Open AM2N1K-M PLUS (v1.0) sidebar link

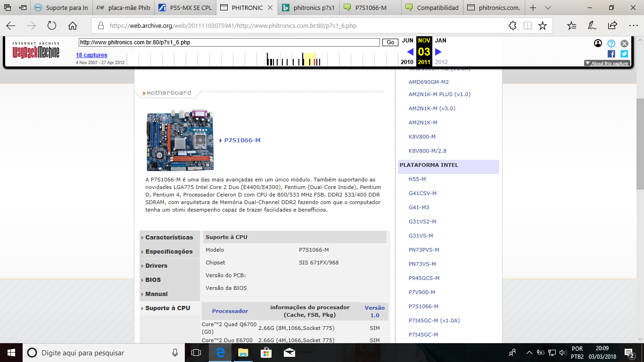pyautogui.click(x=439, y=94)
